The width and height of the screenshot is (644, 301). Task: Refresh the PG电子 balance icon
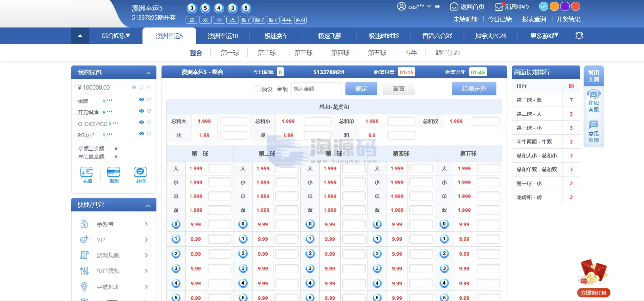[149, 134]
